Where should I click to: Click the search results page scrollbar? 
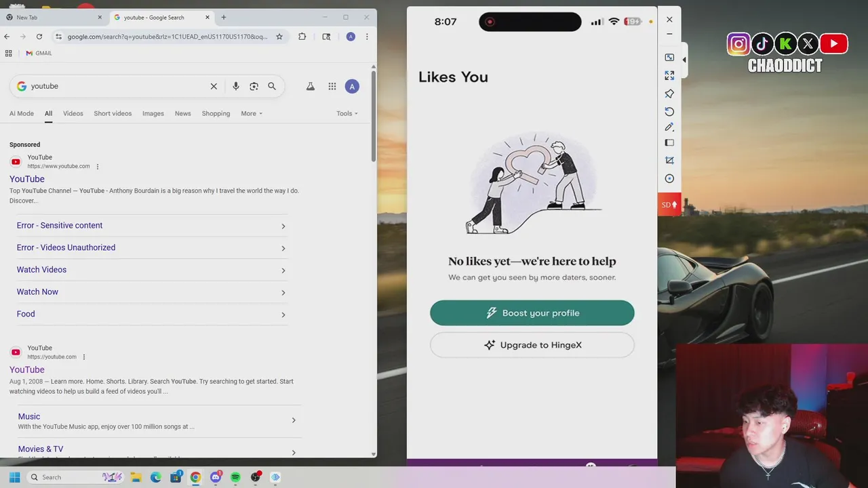pos(373,117)
